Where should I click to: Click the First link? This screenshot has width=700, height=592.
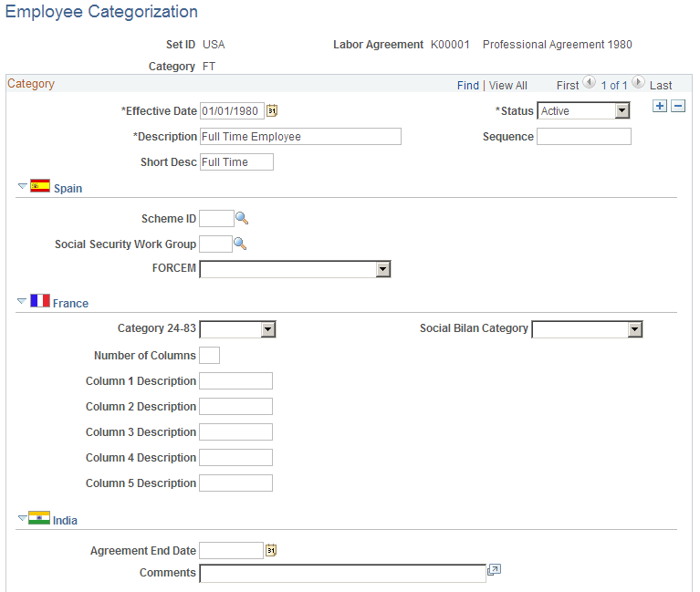(568, 85)
